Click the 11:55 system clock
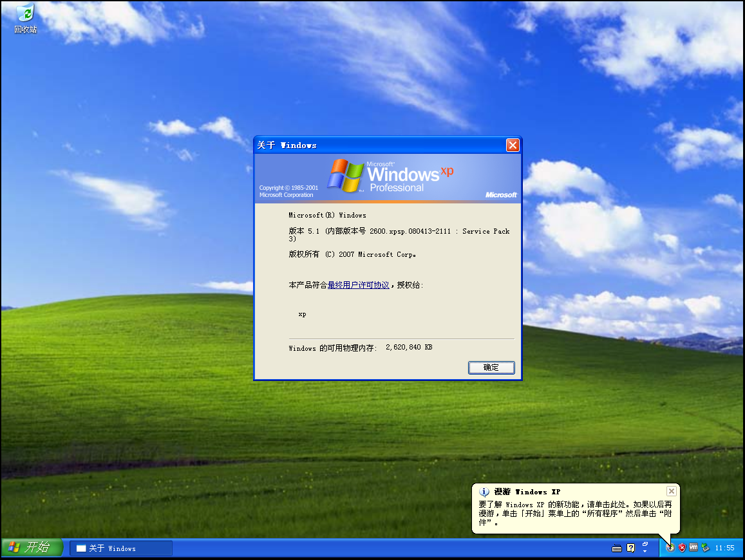The height and width of the screenshot is (560, 745). click(724, 548)
